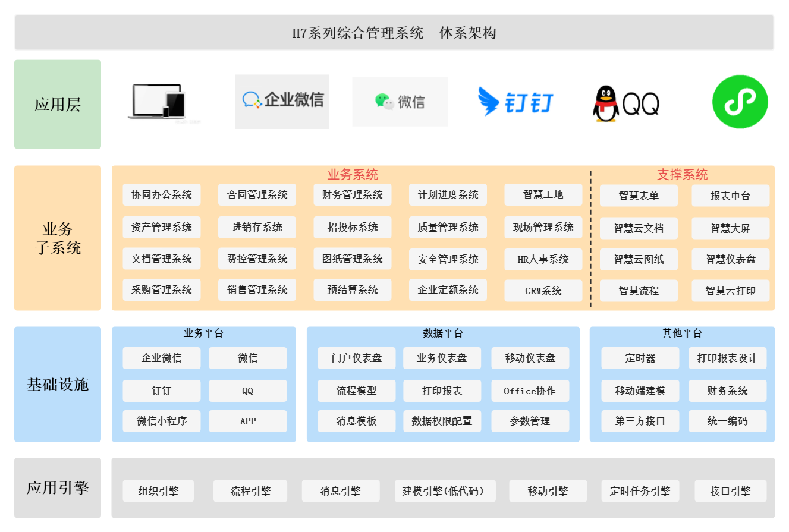The width and height of the screenshot is (789, 532).
Task: Select 智慧大屏 box
Action: pyautogui.click(x=731, y=229)
